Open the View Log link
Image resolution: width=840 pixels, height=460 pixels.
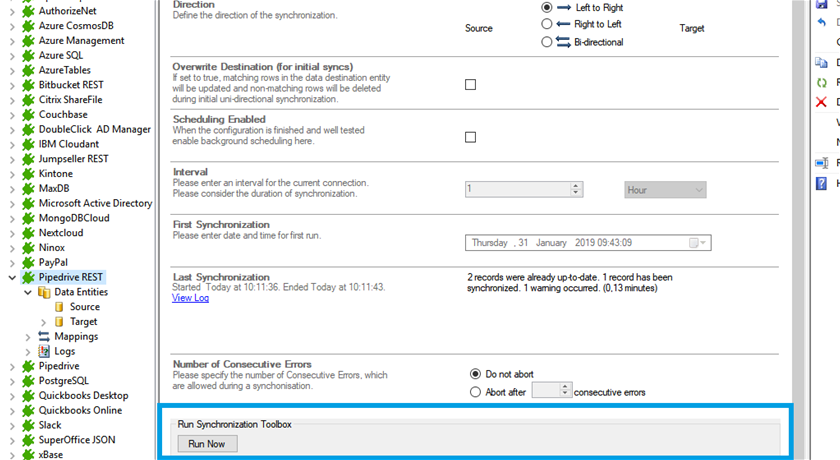[190, 298]
